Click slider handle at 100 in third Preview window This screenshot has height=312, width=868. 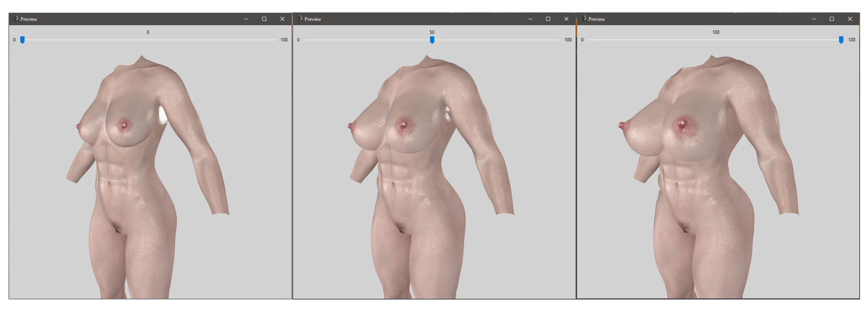click(841, 40)
